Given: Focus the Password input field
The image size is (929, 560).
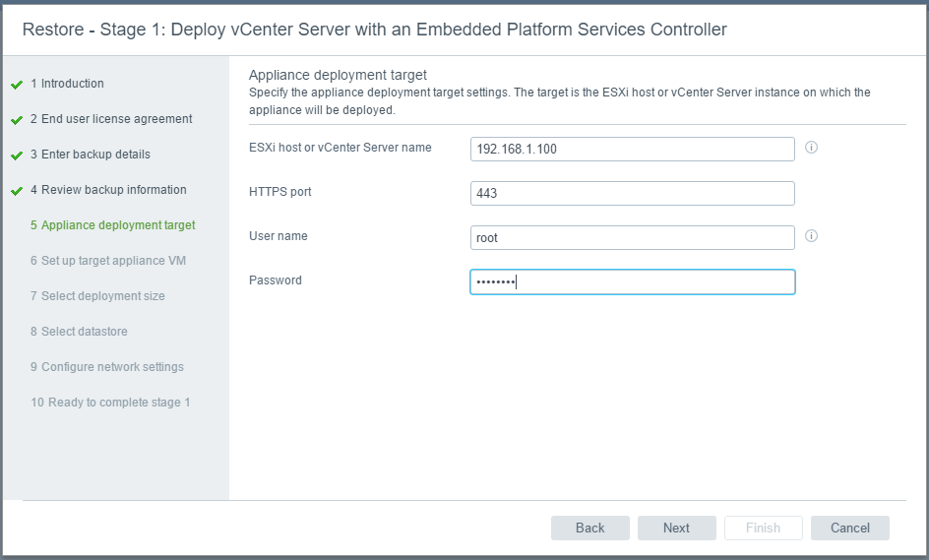Looking at the screenshot, I should coord(632,282).
